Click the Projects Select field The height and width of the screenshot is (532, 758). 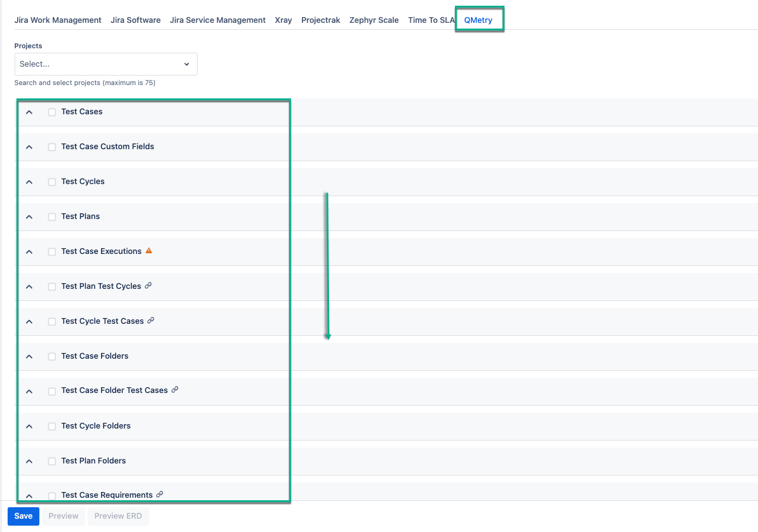click(95, 64)
